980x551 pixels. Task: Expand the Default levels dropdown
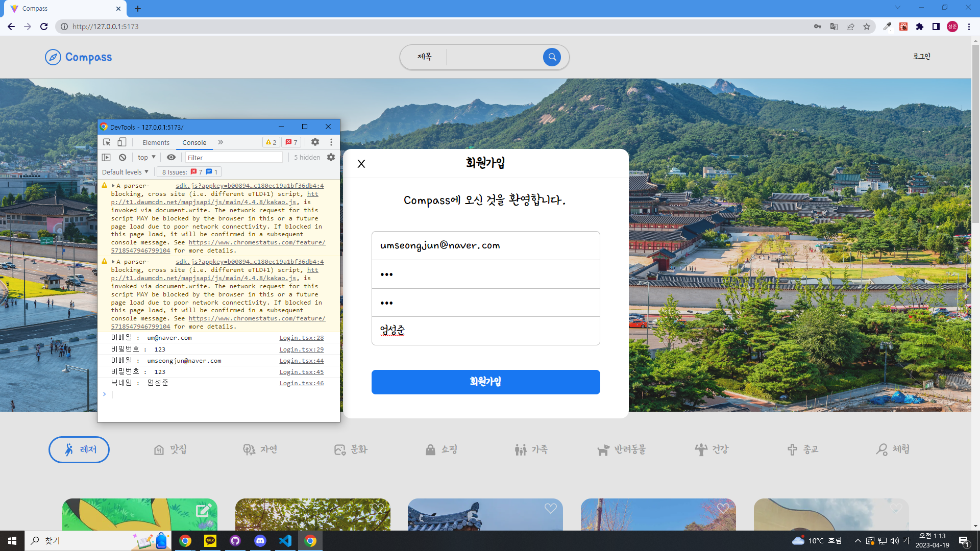[x=125, y=172]
